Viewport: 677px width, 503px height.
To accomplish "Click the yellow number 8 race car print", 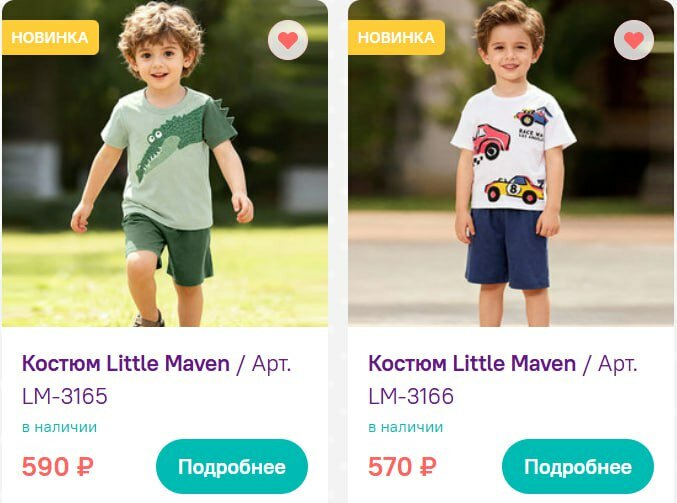I will (514, 189).
